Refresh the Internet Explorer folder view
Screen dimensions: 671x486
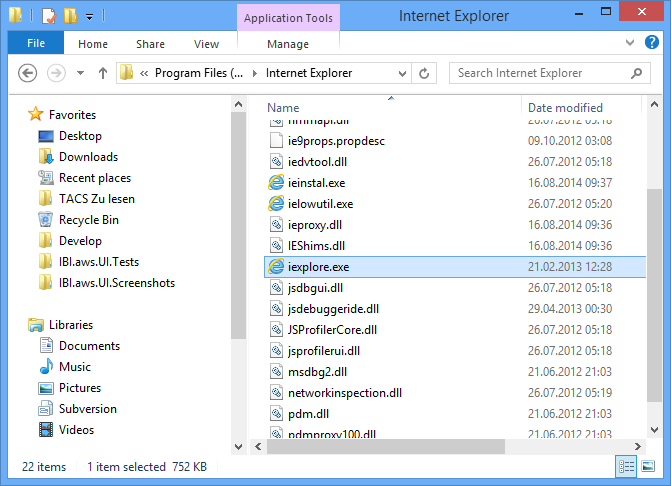point(425,73)
